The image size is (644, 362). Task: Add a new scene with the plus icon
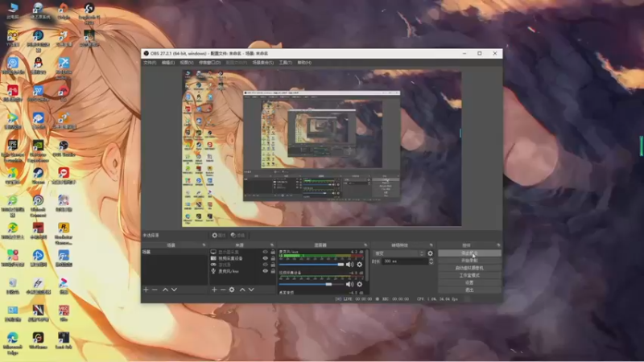click(146, 290)
